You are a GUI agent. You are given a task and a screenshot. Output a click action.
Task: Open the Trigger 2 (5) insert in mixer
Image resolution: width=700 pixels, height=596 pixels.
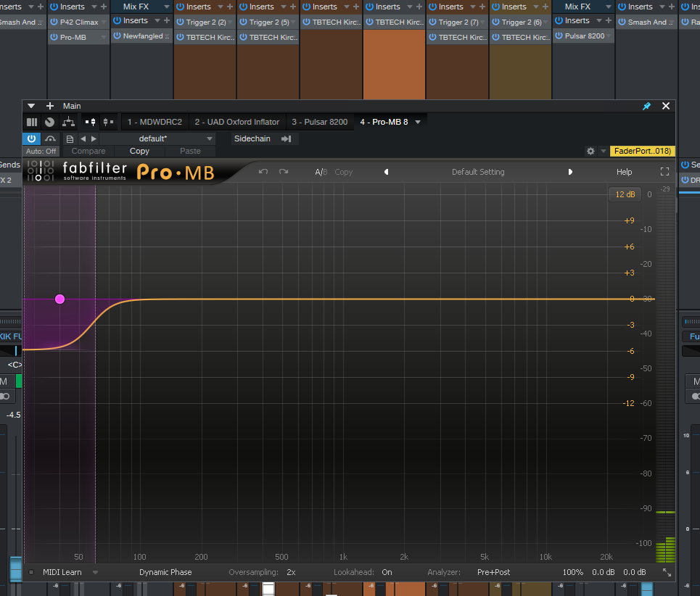coord(268,22)
